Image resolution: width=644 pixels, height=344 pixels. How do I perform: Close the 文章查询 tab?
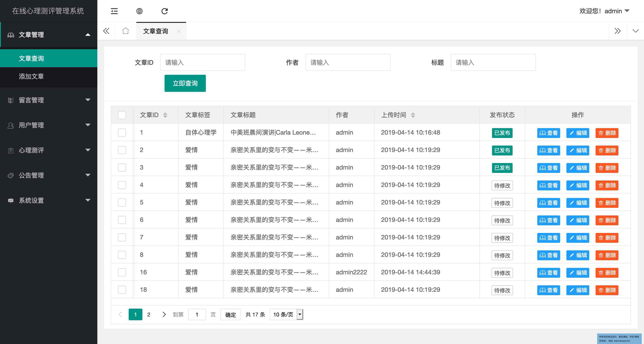tap(179, 31)
